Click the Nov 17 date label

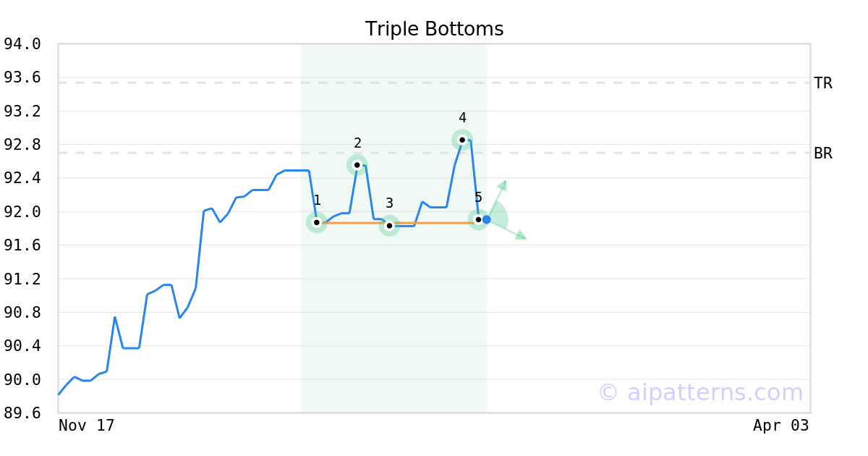point(87,426)
